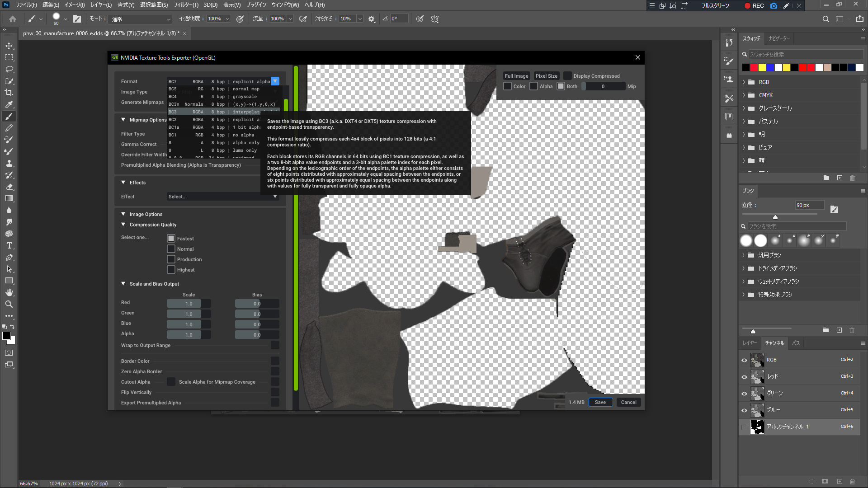Image resolution: width=868 pixels, height=488 pixels.
Task: Expand the CMYK swatch folder
Action: coord(744,95)
